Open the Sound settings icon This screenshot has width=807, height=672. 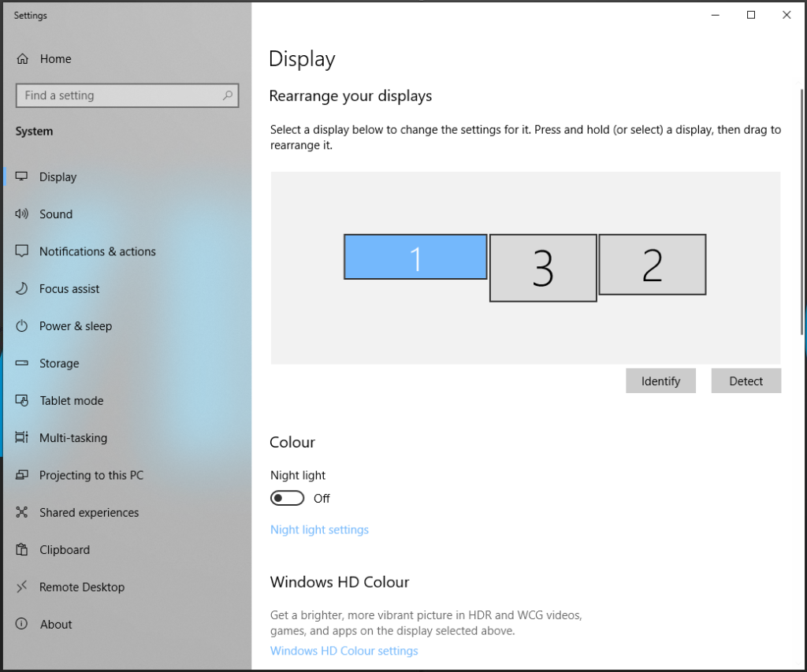(22, 213)
